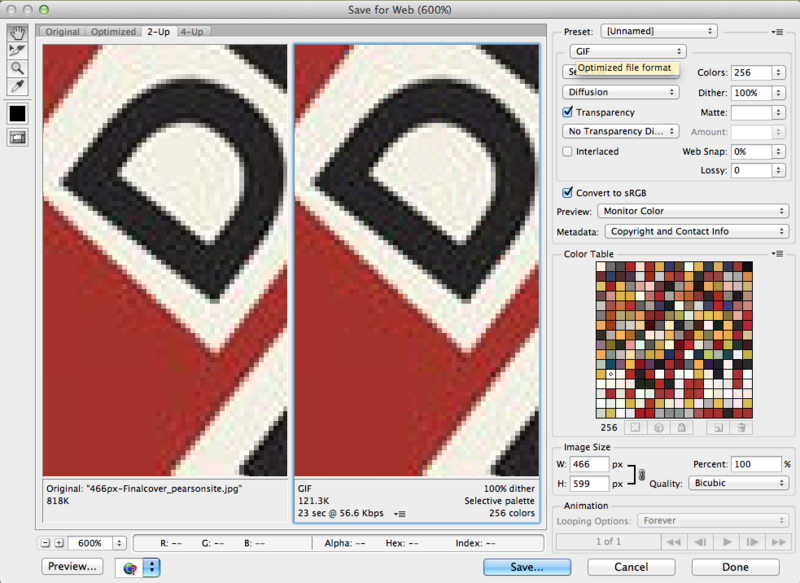Toggle the Interlaced option
The height and width of the screenshot is (583, 800).
coord(569,151)
